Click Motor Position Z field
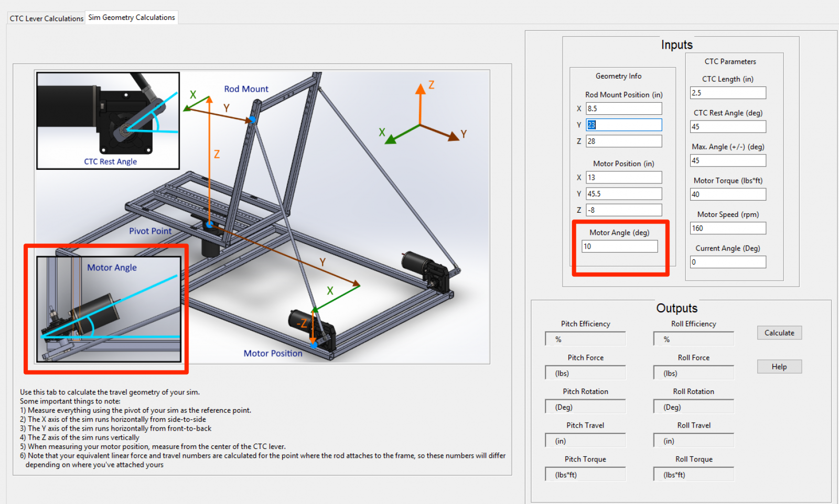 point(624,210)
